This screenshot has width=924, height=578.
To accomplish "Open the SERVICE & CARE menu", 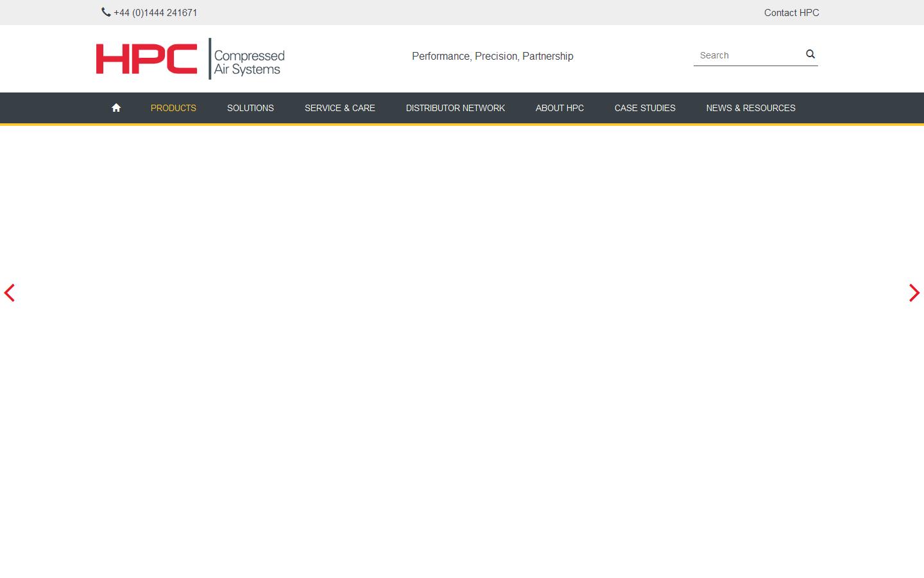I will (340, 108).
